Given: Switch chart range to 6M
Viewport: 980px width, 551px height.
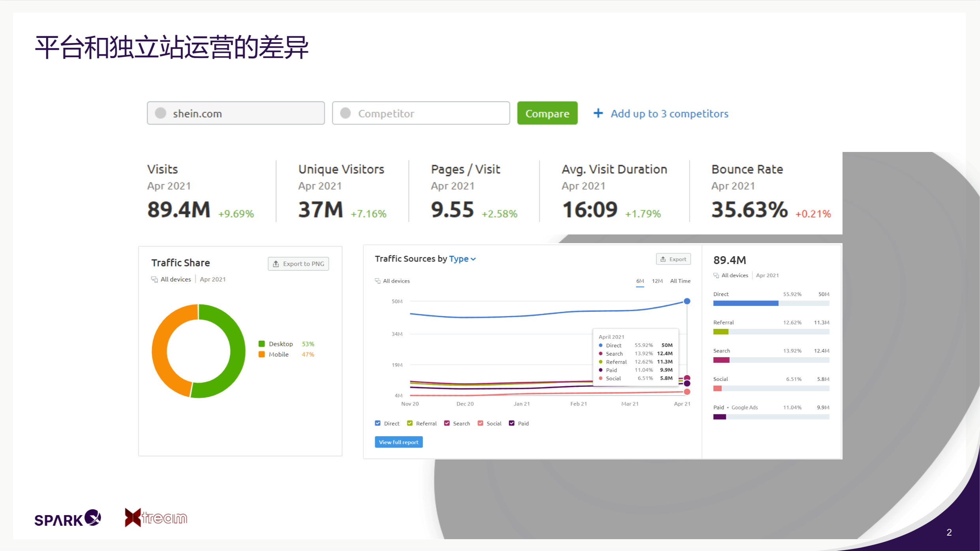Looking at the screenshot, I should 640,281.
